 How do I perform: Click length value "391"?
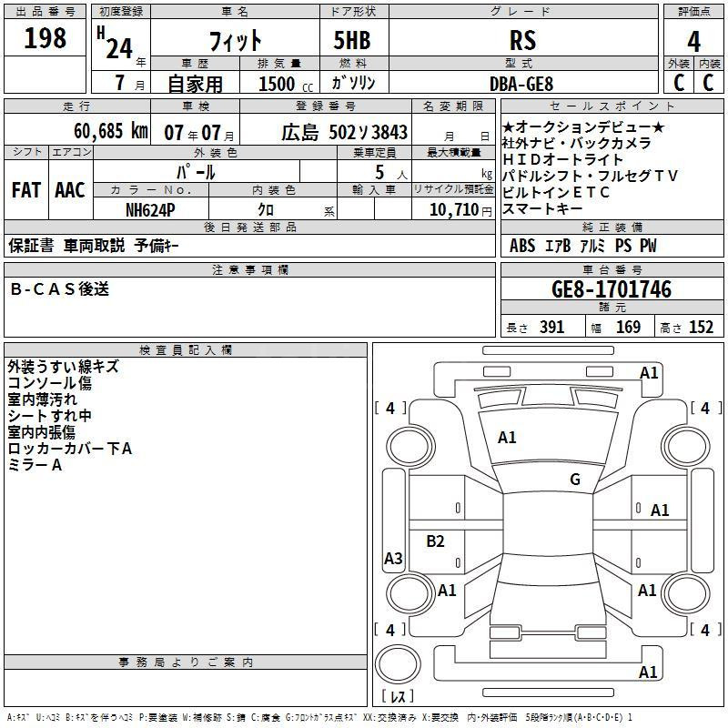552,328
